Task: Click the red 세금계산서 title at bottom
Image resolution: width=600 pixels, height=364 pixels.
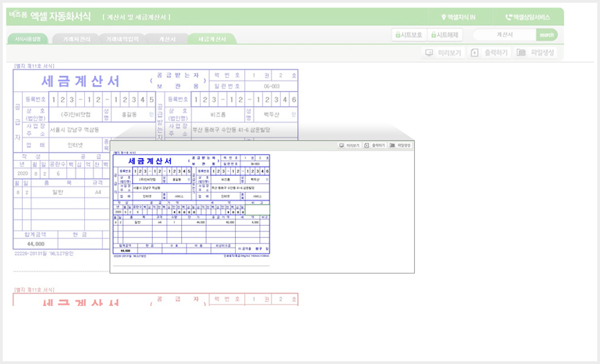Action: pyautogui.click(x=80, y=302)
